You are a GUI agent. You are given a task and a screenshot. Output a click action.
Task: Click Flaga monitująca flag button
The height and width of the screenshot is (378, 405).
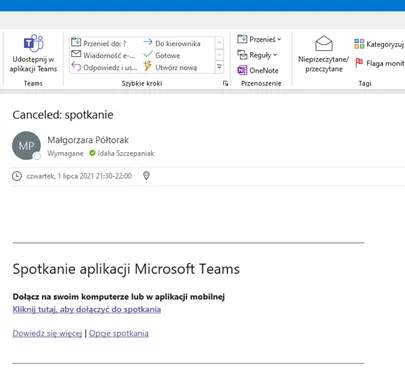coord(379,63)
